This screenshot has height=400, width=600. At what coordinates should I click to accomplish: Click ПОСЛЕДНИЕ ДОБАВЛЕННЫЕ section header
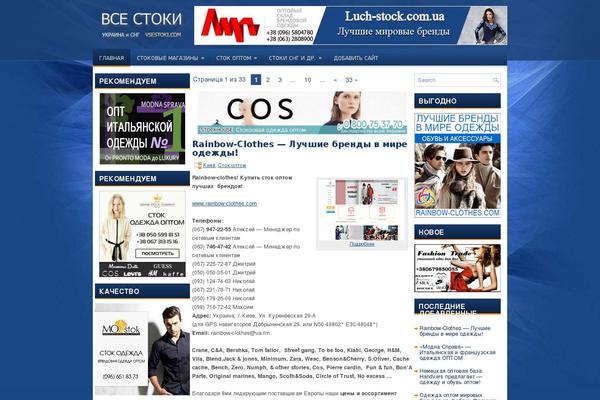point(457,307)
